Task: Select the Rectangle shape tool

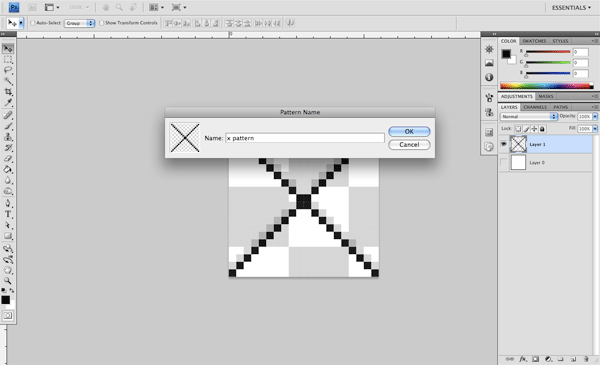Action: [x=8, y=236]
